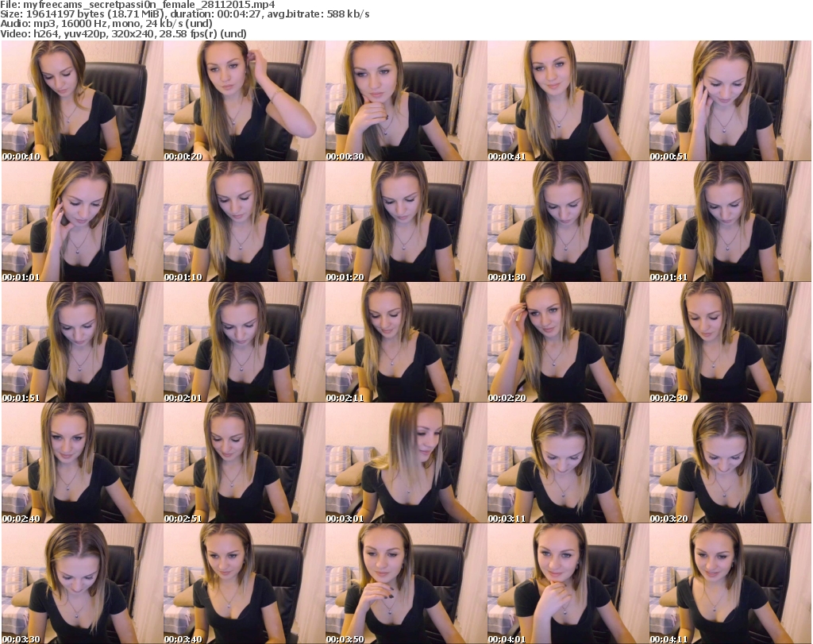
Task: Click the 00:03:30 video frame
Action: [82, 584]
